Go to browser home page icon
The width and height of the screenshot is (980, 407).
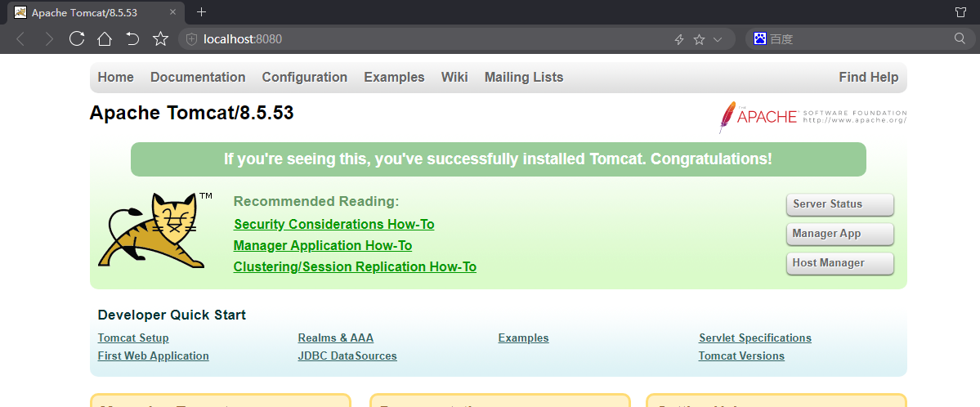[x=105, y=39]
